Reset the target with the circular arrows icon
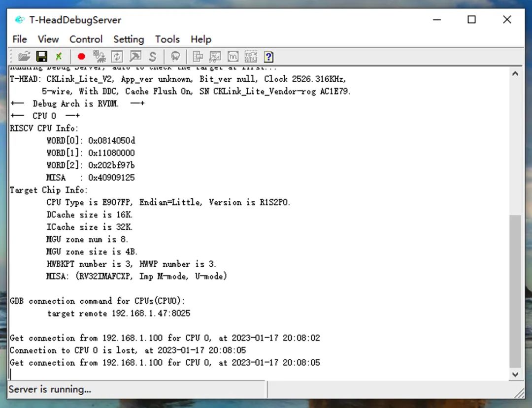Viewport: 532px width, 408px height. point(117,56)
